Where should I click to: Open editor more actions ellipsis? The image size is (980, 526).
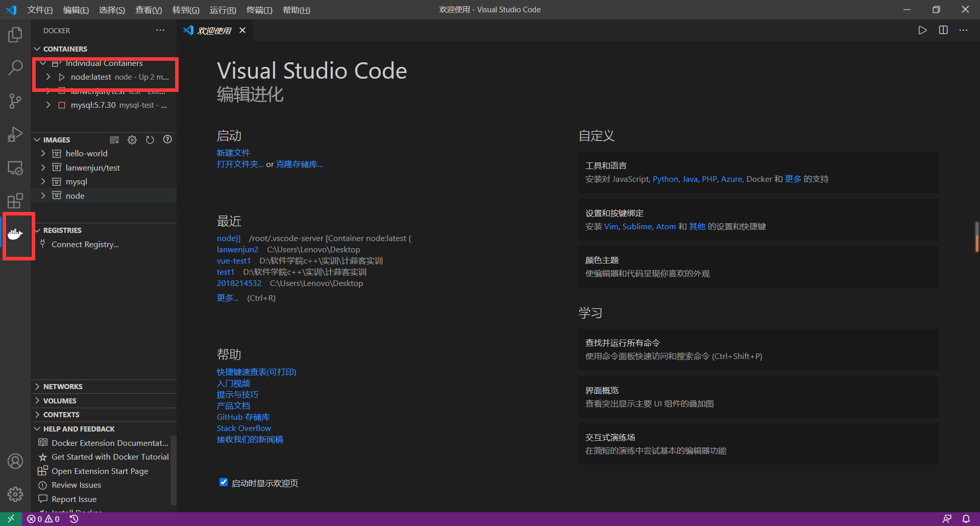click(963, 30)
